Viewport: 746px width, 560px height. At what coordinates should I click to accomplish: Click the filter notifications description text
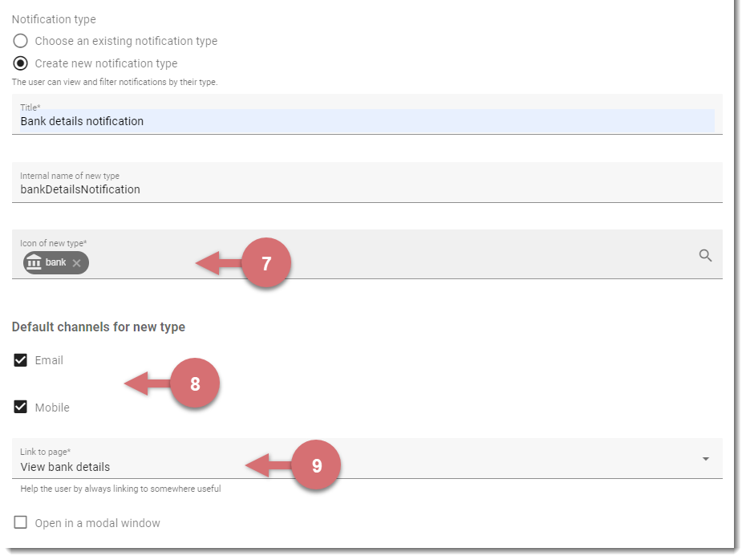[x=115, y=82]
